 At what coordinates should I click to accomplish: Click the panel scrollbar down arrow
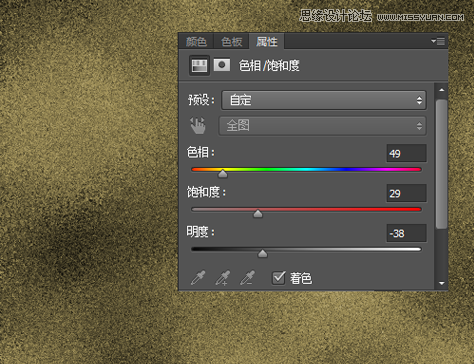point(442,283)
